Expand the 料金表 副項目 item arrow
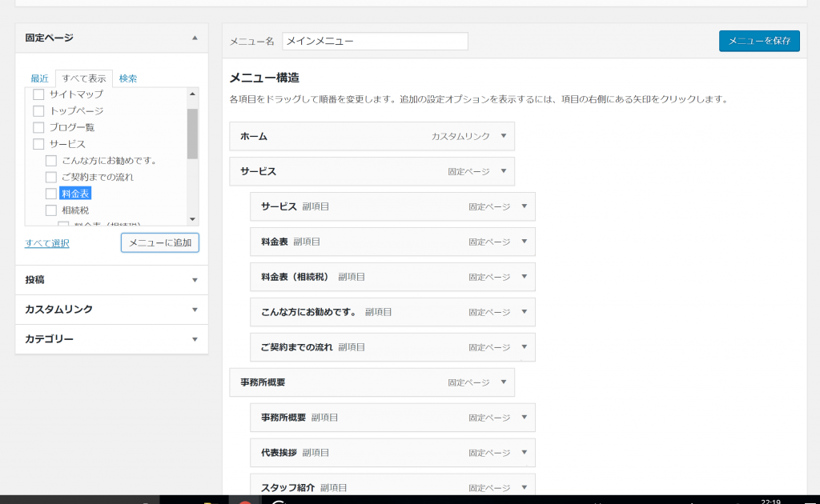820x504 pixels. pos(524,242)
